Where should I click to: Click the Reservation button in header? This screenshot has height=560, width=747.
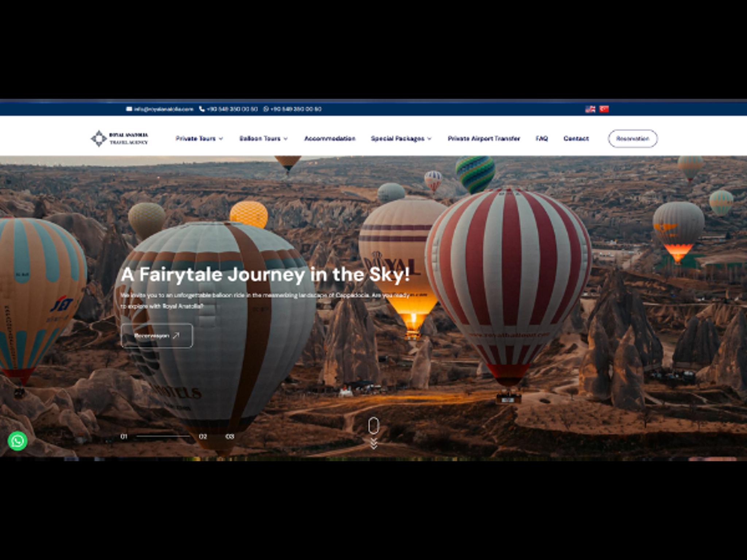[x=633, y=139]
